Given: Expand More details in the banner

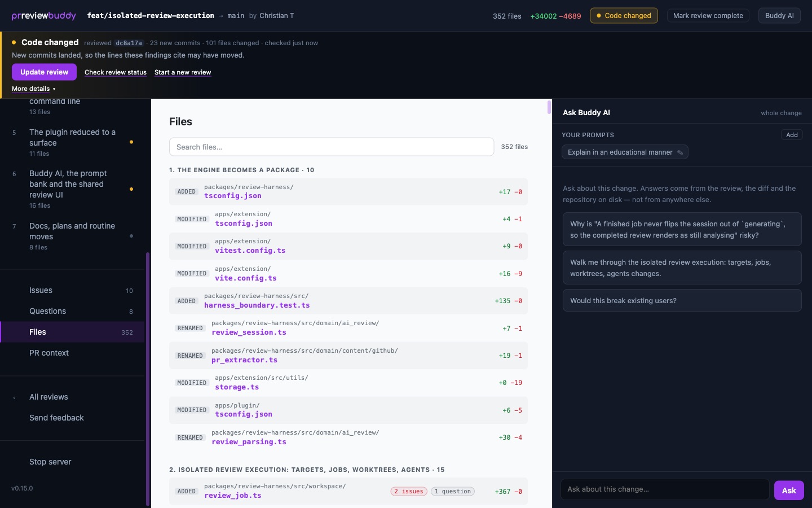Looking at the screenshot, I should pos(33,89).
